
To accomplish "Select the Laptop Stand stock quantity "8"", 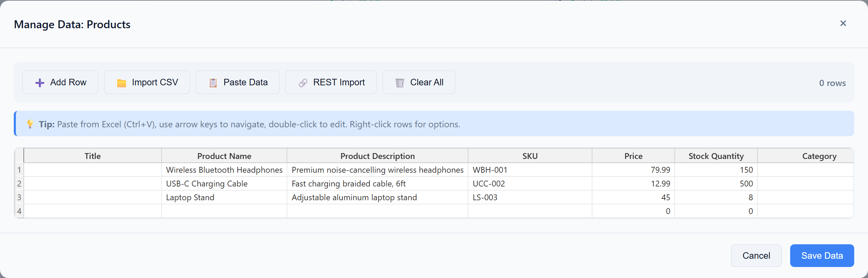I will pos(716,197).
